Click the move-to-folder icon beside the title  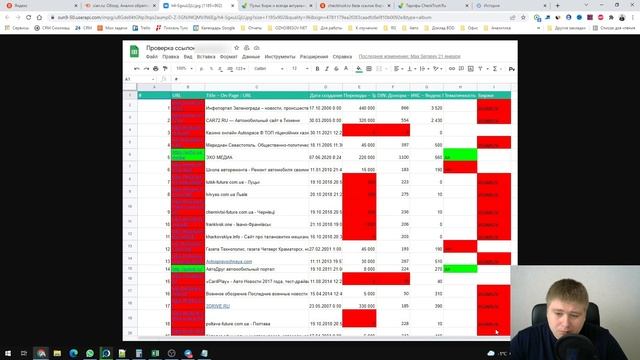tap(247, 48)
